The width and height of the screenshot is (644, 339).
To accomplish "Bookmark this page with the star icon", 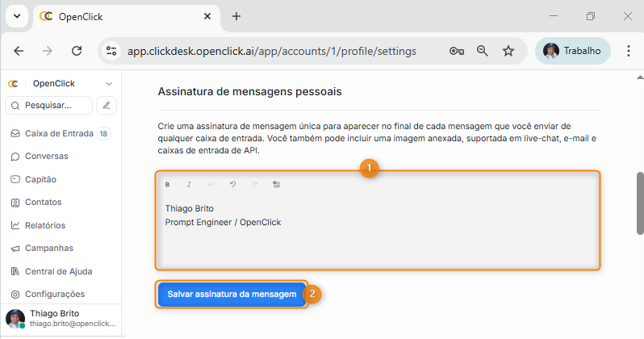I will point(508,51).
